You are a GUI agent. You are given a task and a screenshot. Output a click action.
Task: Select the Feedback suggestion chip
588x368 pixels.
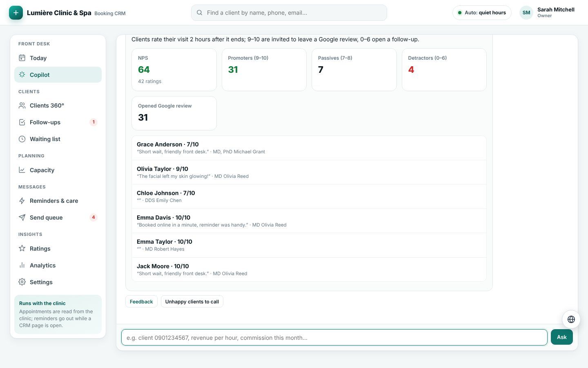point(141,302)
